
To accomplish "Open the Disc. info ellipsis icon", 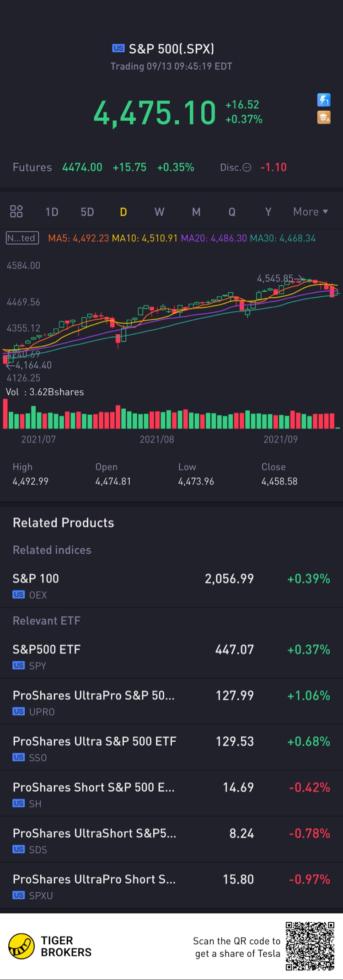I will tap(247, 167).
